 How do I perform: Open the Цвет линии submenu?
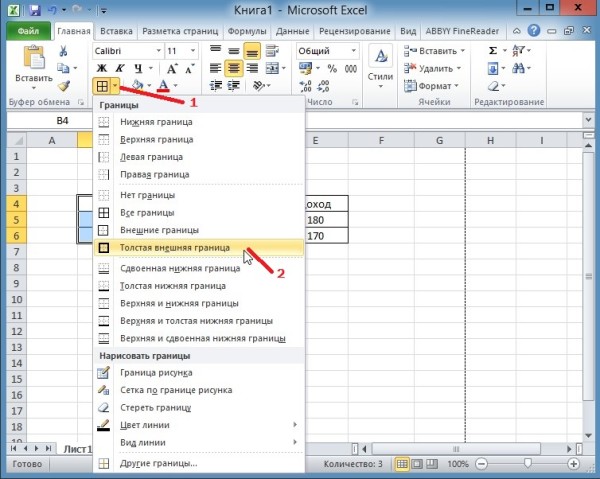point(199,425)
